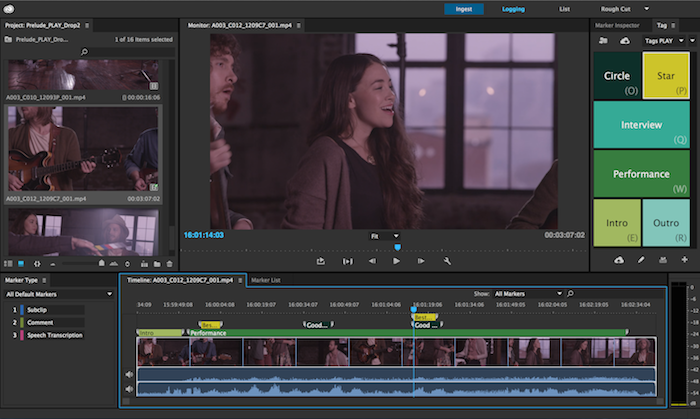
Task: Click the import tags icon in Tag panel
Action: (x=603, y=41)
